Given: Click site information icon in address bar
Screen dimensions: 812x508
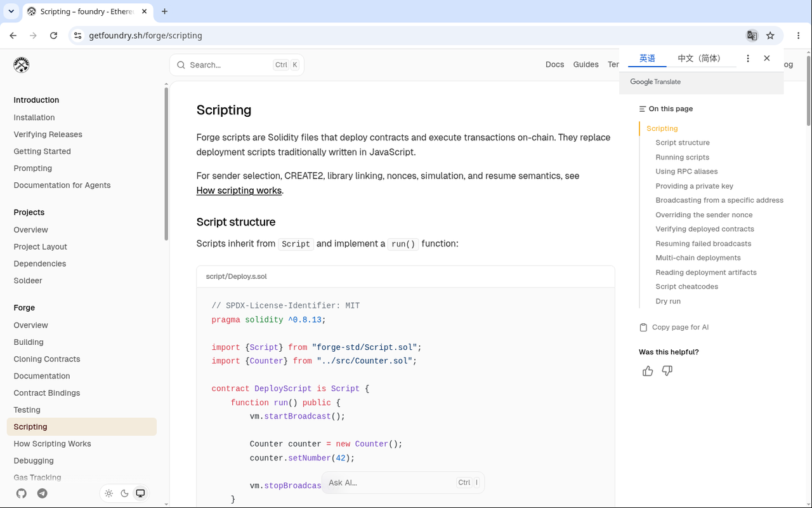Looking at the screenshot, I should point(77,36).
